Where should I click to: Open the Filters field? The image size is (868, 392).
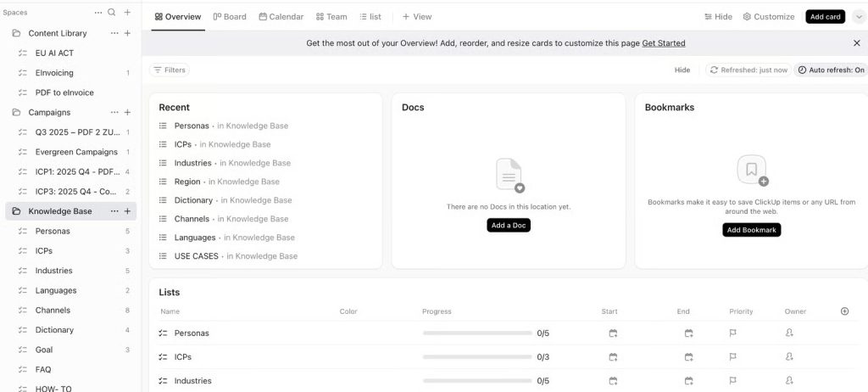pos(170,70)
